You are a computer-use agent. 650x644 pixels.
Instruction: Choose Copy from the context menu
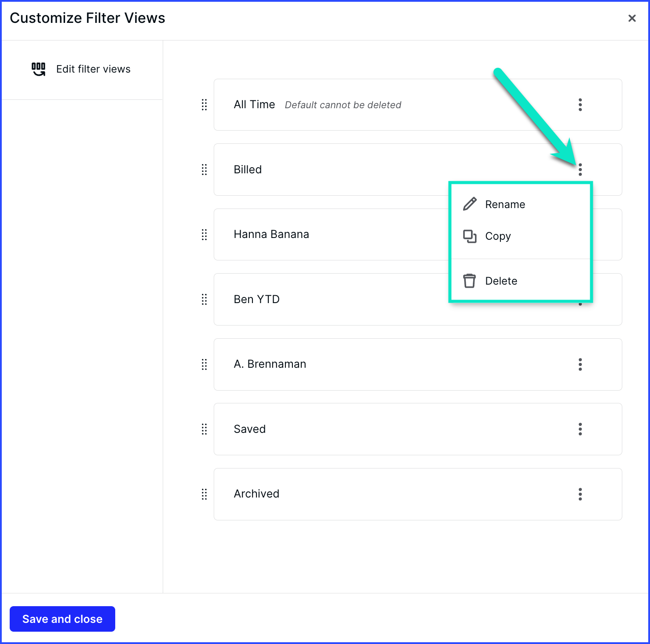tap(521, 236)
